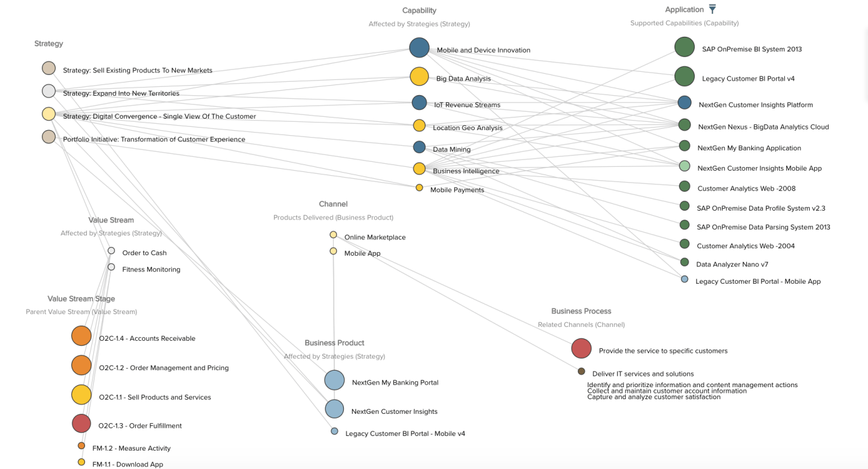Click the NextGen Nexus BigData Analytics Cloud node

pyautogui.click(x=685, y=124)
